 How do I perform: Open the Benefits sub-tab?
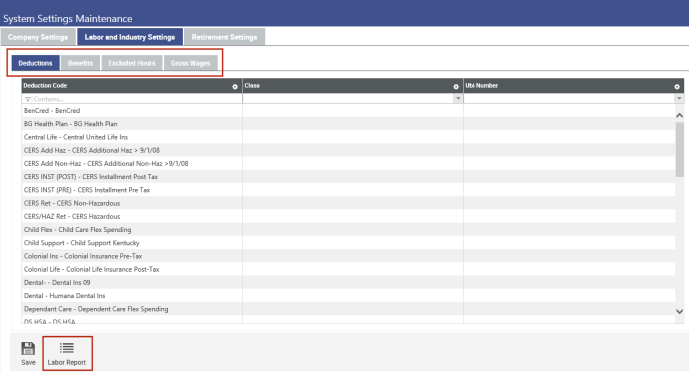tap(80, 63)
